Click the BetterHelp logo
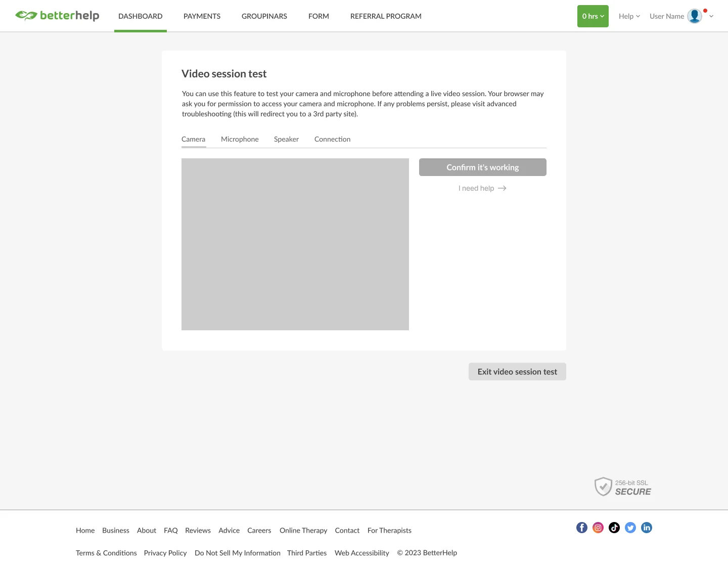This screenshot has height=565, width=728. 57,16
